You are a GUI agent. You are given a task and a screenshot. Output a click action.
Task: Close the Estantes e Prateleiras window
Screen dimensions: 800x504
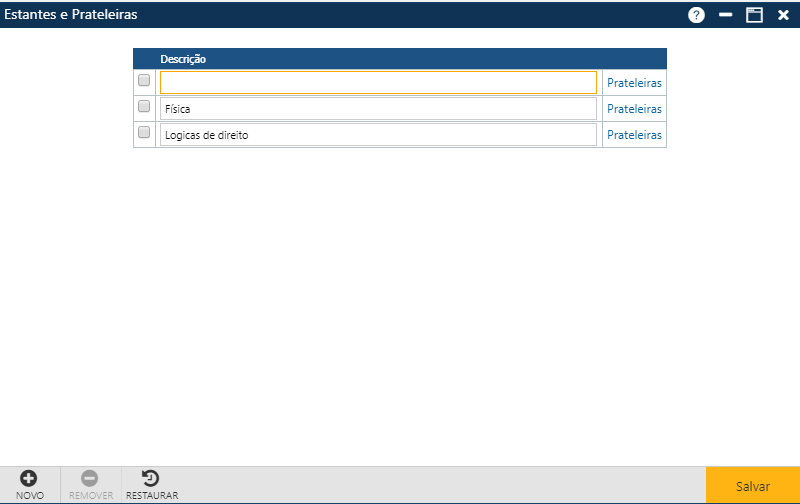point(783,15)
